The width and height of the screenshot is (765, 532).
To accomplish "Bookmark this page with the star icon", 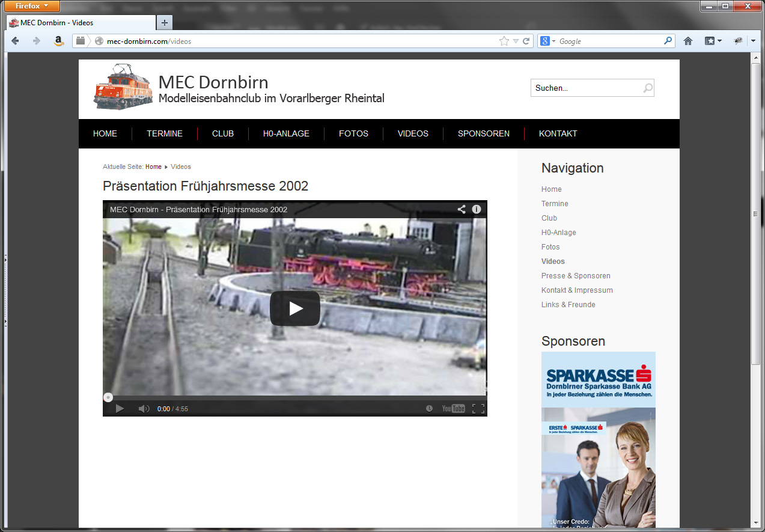I will click(504, 41).
